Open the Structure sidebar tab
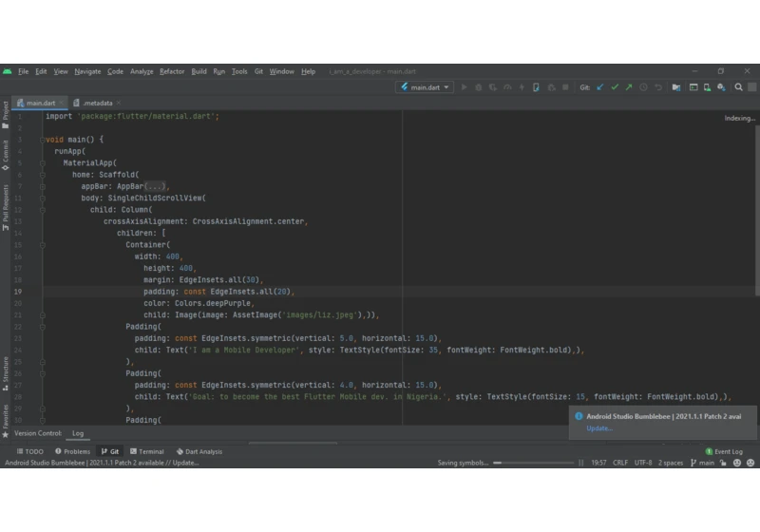Screen dimensions: 760x532 tap(6, 373)
